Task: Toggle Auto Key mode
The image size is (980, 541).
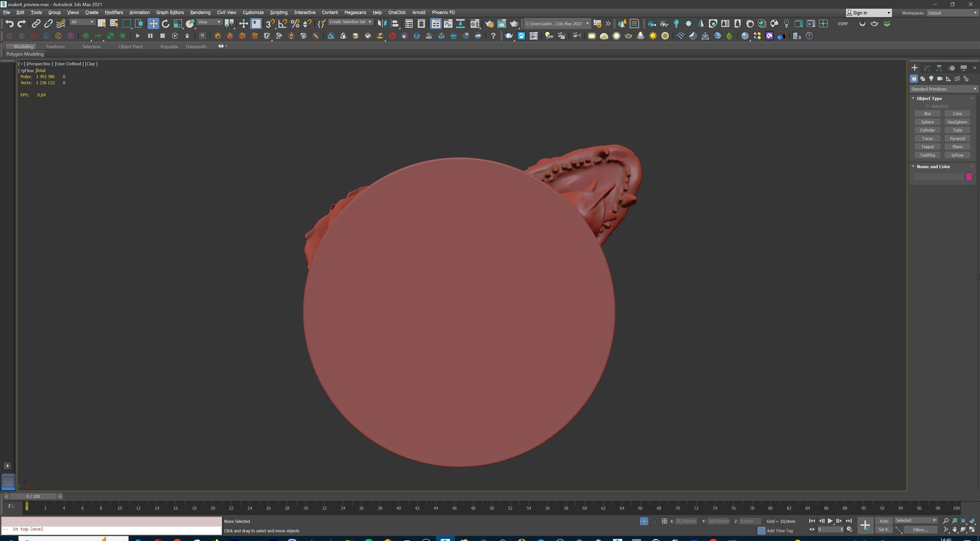Action: tap(883, 521)
